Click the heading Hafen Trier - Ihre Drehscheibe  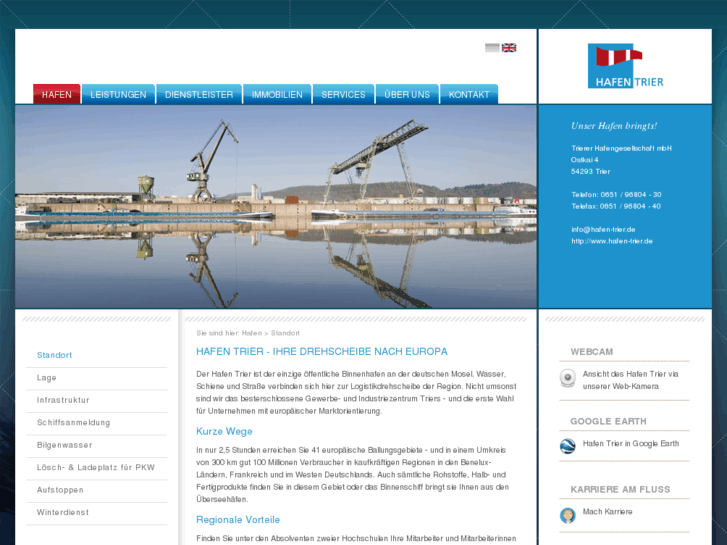322,352
